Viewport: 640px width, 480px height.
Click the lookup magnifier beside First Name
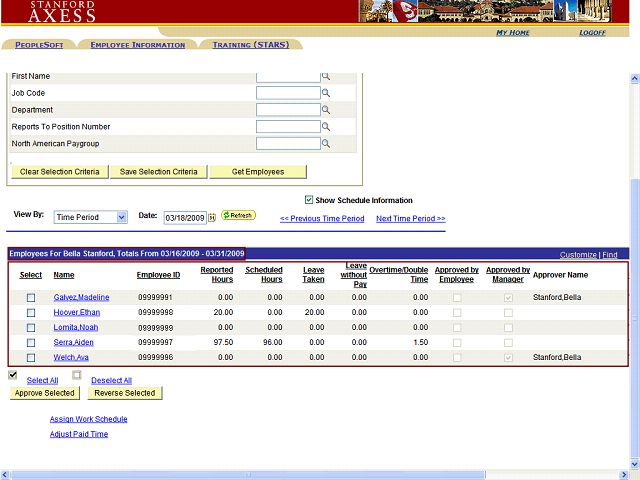[325, 76]
